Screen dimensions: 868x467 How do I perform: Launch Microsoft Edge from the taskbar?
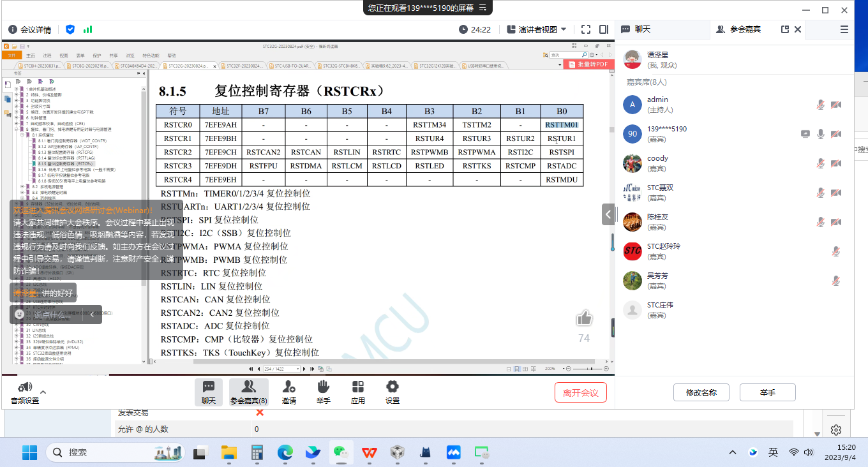pos(285,452)
